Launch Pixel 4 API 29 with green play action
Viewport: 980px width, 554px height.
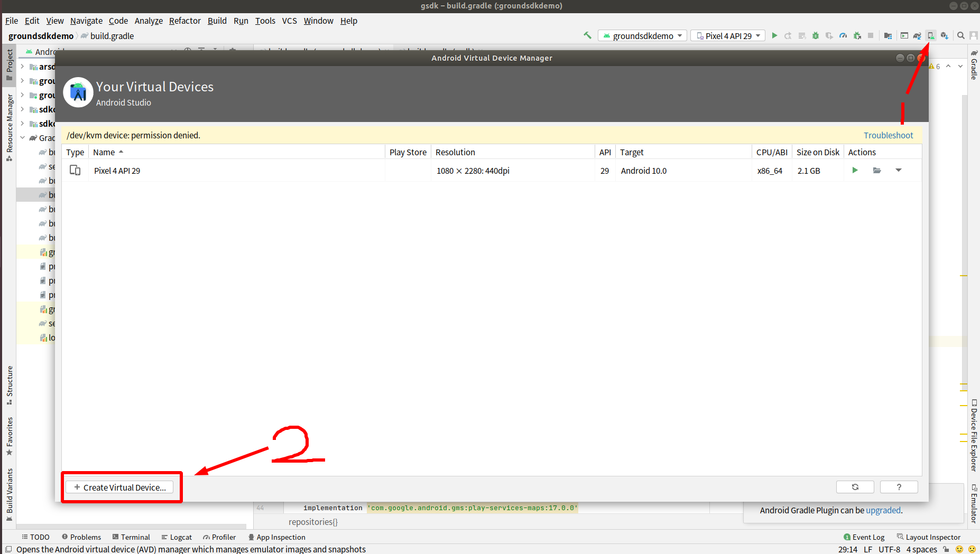click(x=855, y=170)
